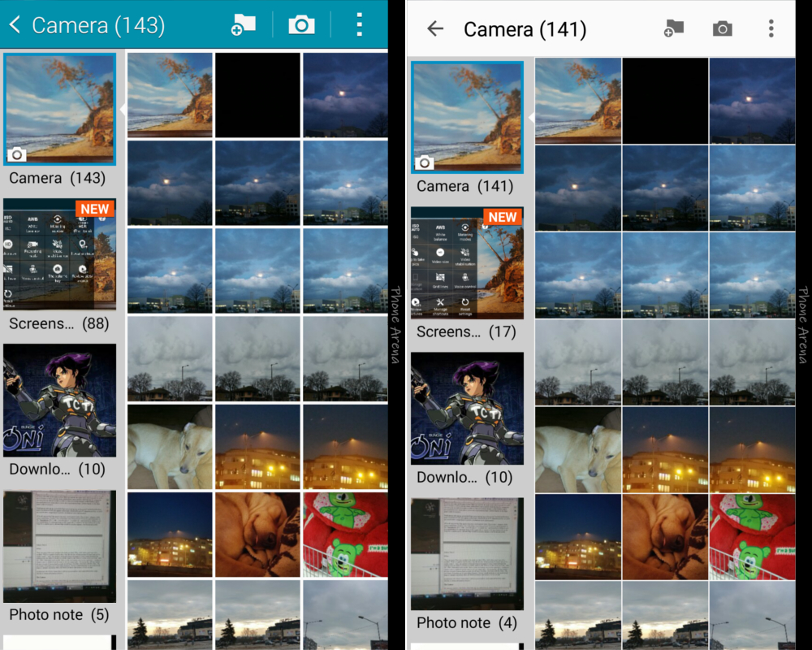Viewport: 812px width, 650px height.
Task: Open Screenshots album with 17 items
Action: 467,262
